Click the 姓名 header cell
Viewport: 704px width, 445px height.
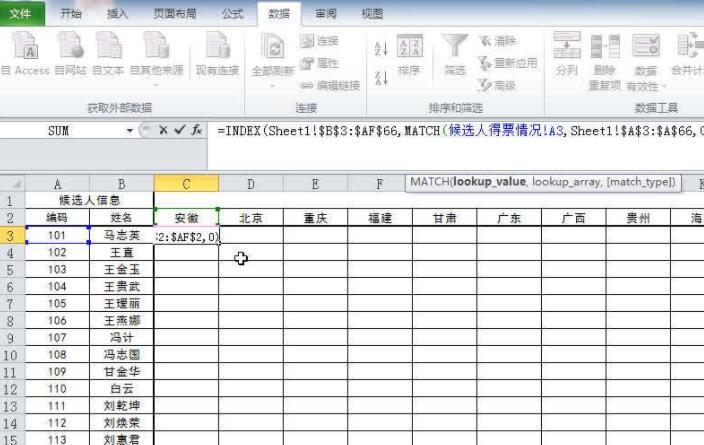pyautogui.click(x=121, y=218)
